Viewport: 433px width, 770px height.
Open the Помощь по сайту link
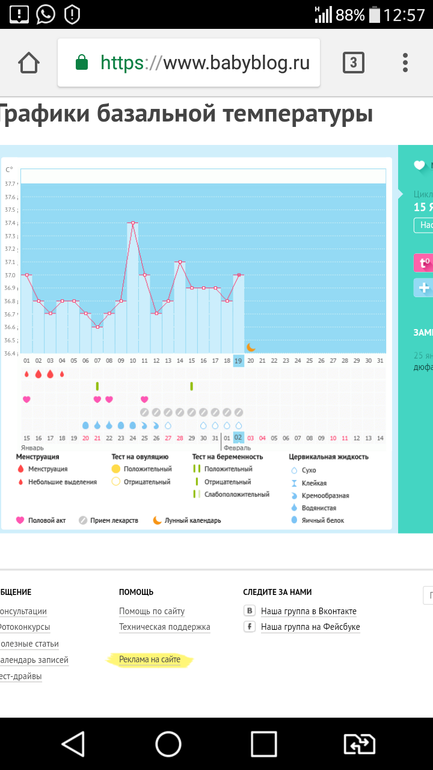coord(152,611)
